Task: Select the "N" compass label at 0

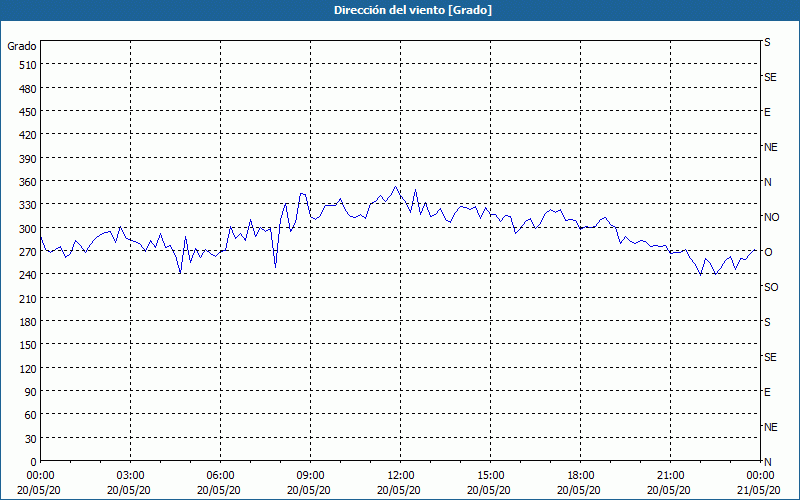Action: coord(768,462)
